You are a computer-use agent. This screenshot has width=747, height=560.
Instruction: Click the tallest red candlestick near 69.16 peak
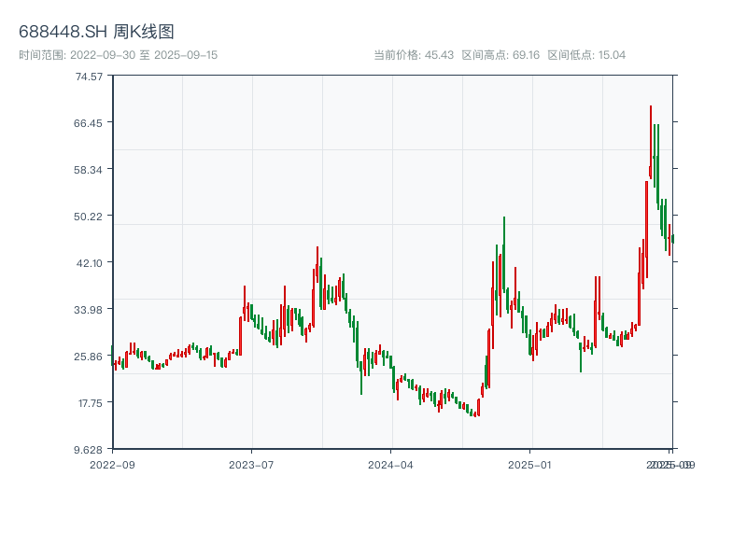[x=650, y=143]
